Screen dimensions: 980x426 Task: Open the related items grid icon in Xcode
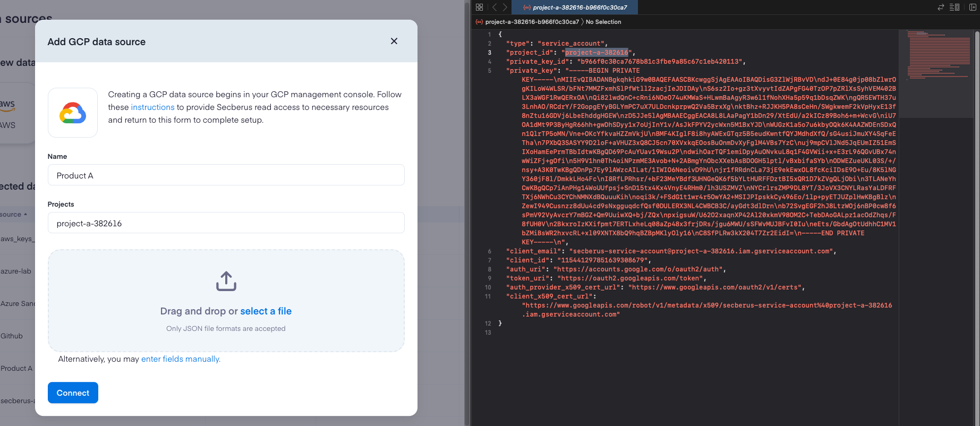(x=480, y=7)
